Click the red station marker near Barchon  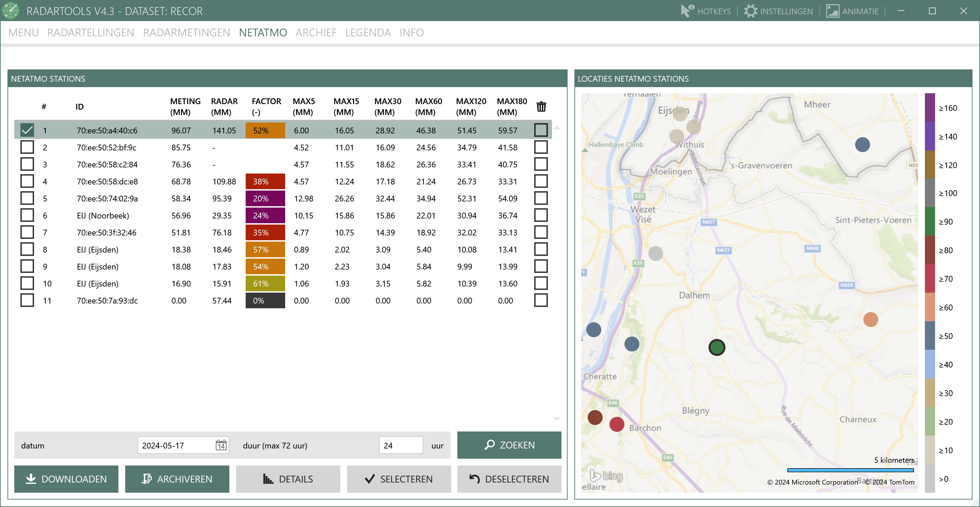pos(617,424)
